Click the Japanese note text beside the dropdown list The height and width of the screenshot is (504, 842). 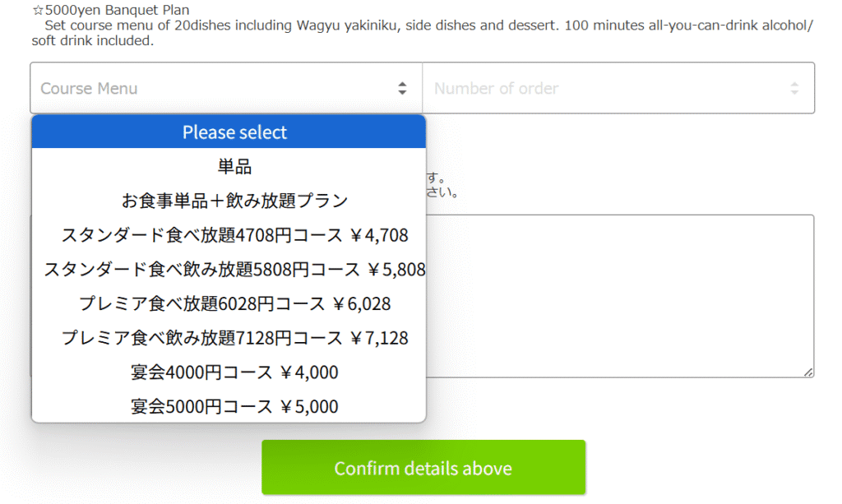[442, 185]
